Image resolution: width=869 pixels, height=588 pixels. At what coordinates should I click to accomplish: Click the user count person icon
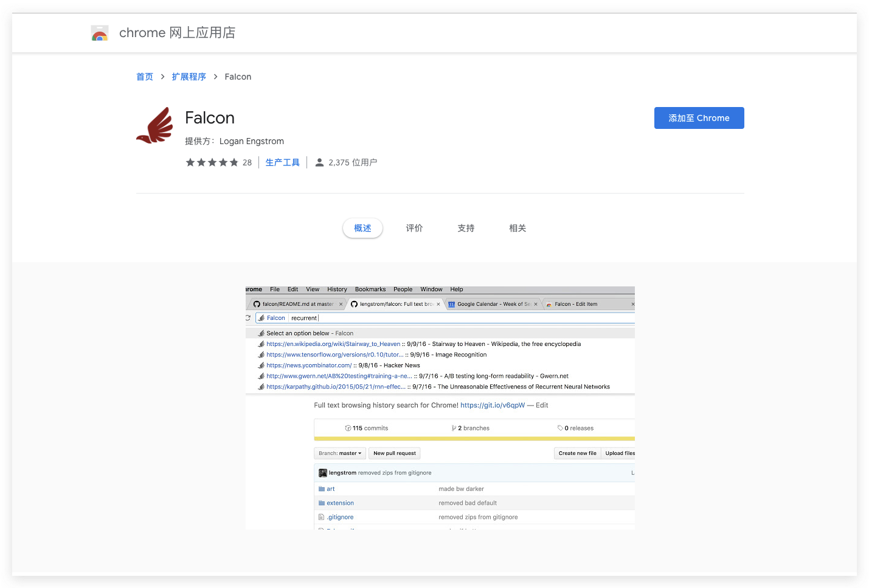[x=319, y=162]
